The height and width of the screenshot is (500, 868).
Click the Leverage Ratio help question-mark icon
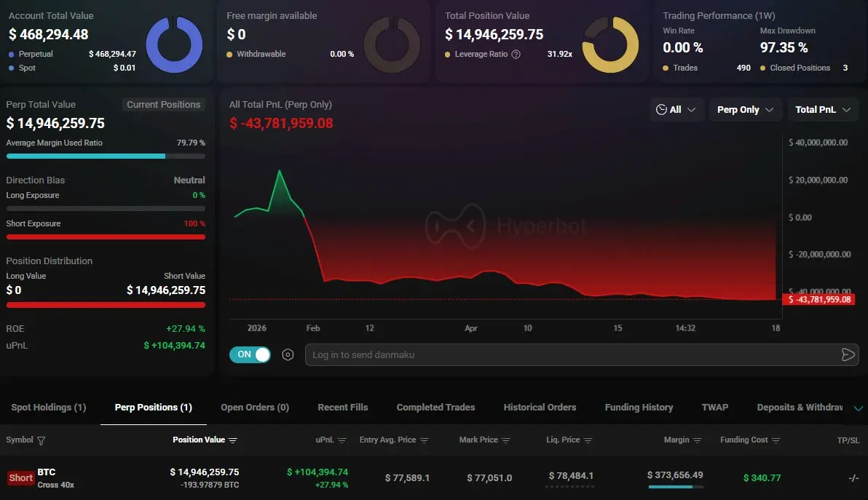point(516,54)
